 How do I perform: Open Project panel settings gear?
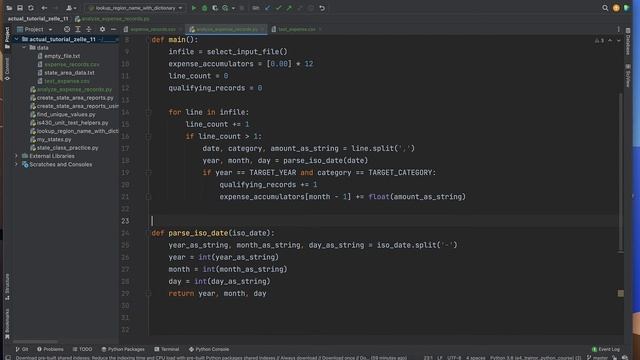coord(102,29)
